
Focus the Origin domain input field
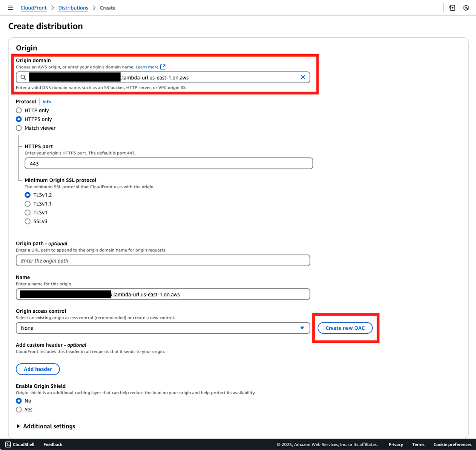(163, 77)
